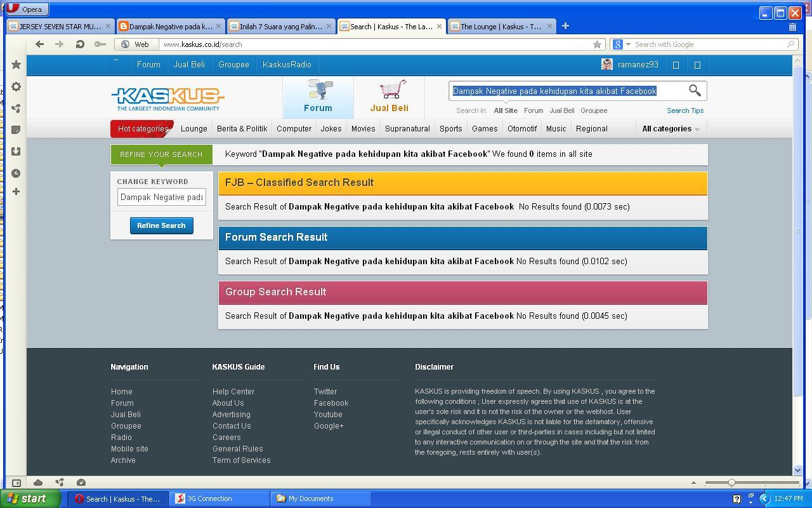Image resolution: width=812 pixels, height=508 pixels.
Task: Open the ramanez93 profile link
Action: pyautogui.click(x=638, y=65)
